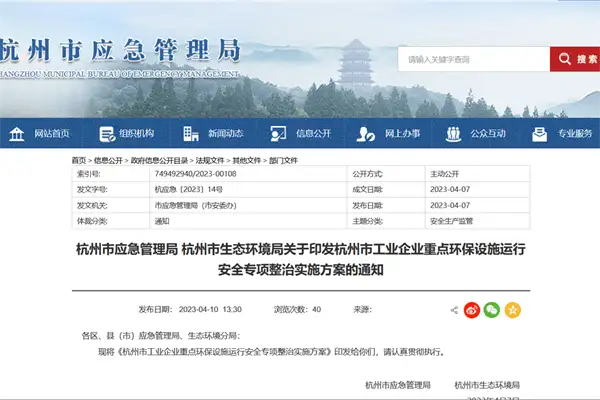Click the 组织机构 navigation icon

(x=106, y=133)
